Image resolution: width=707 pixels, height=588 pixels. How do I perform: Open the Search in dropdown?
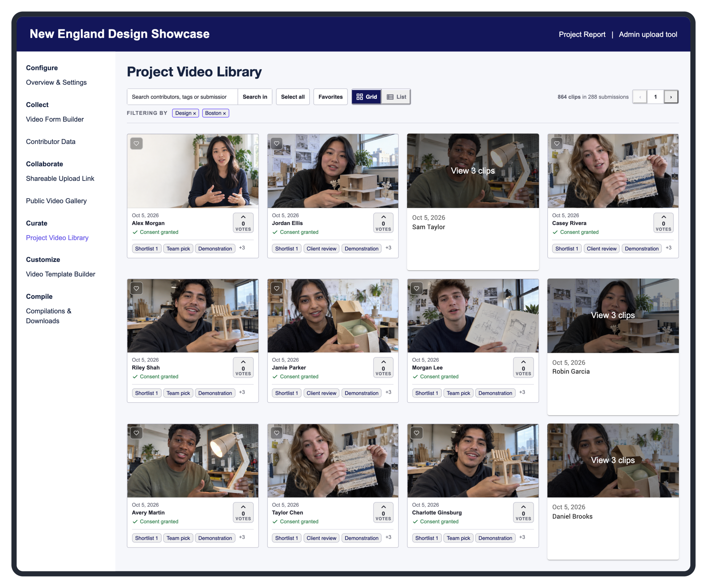click(255, 97)
